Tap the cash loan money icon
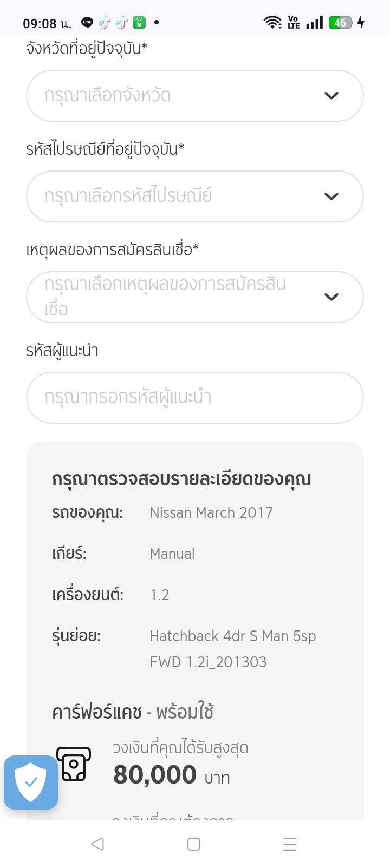This screenshot has width=390, height=868. 74,764
